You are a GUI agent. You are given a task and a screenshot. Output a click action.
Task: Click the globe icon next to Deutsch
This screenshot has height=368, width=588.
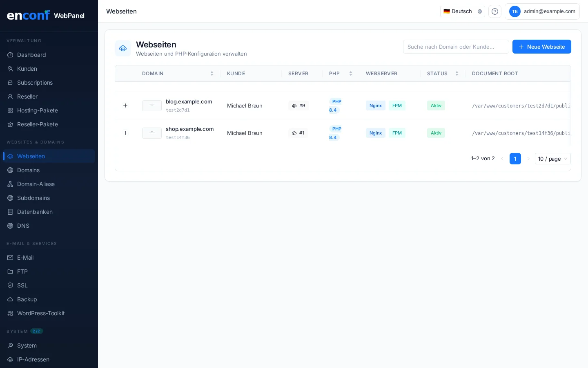480,11
